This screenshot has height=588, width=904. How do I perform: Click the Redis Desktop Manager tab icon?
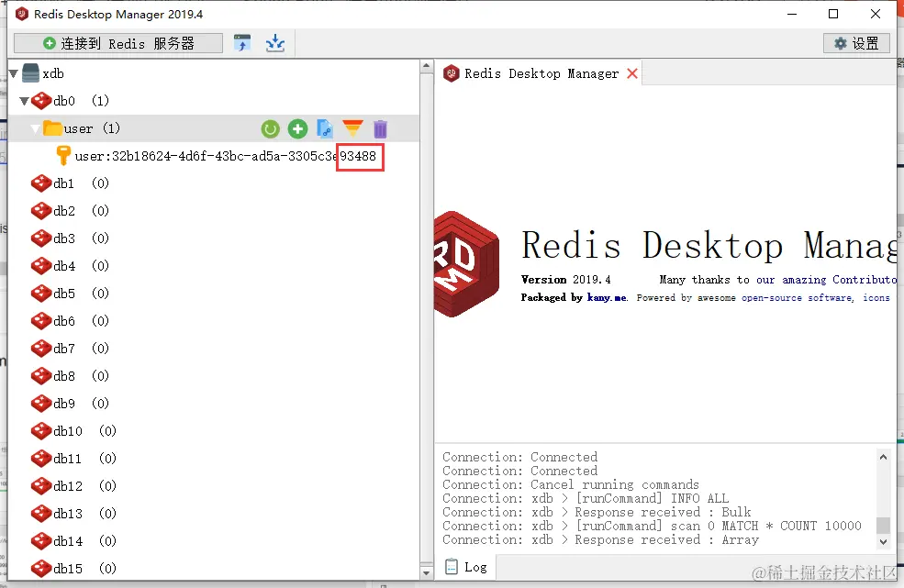coord(452,73)
